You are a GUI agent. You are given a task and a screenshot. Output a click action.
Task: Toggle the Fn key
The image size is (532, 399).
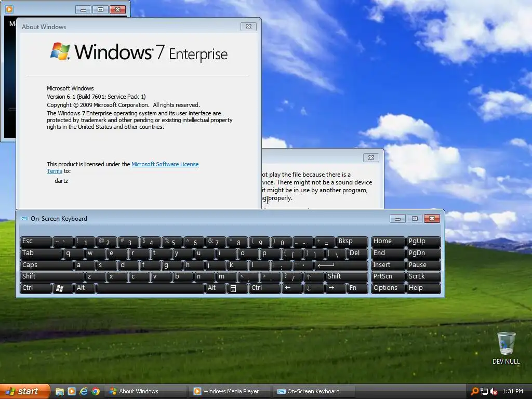[357, 288]
